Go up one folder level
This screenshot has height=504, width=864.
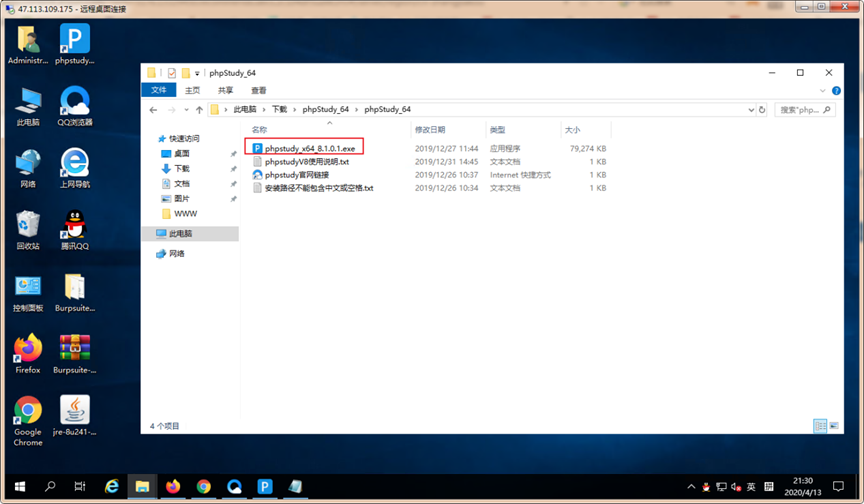[199, 110]
